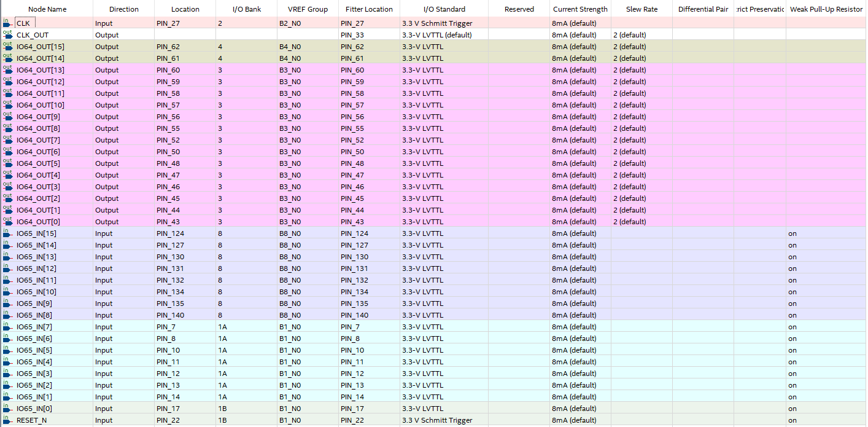
Task: Click the output pin icon for IO64_OUT[12]
Action: pyautogui.click(x=7, y=81)
